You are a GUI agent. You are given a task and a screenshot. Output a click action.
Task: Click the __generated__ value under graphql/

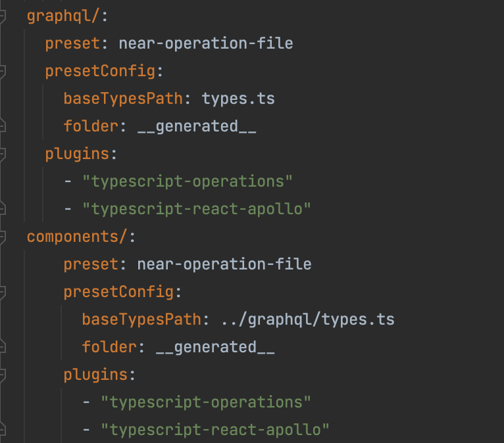[197, 126]
